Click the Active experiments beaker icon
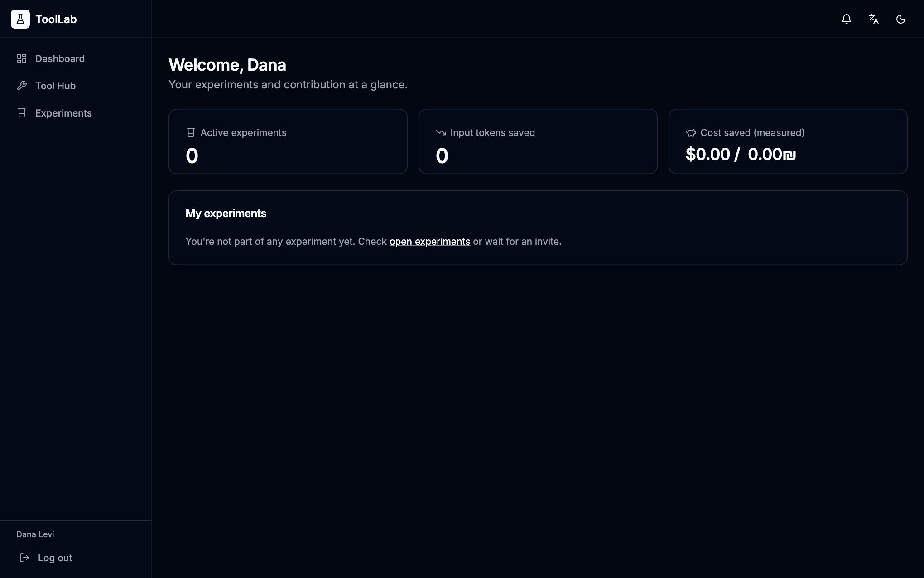The width and height of the screenshot is (924, 578). [x=191, y=133]
